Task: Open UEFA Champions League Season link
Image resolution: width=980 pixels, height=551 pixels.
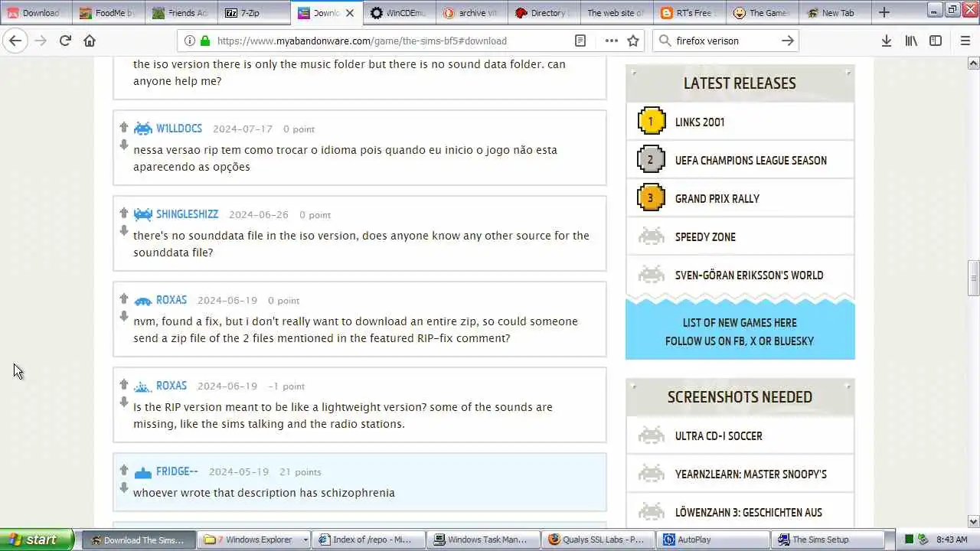Action: 751,160
